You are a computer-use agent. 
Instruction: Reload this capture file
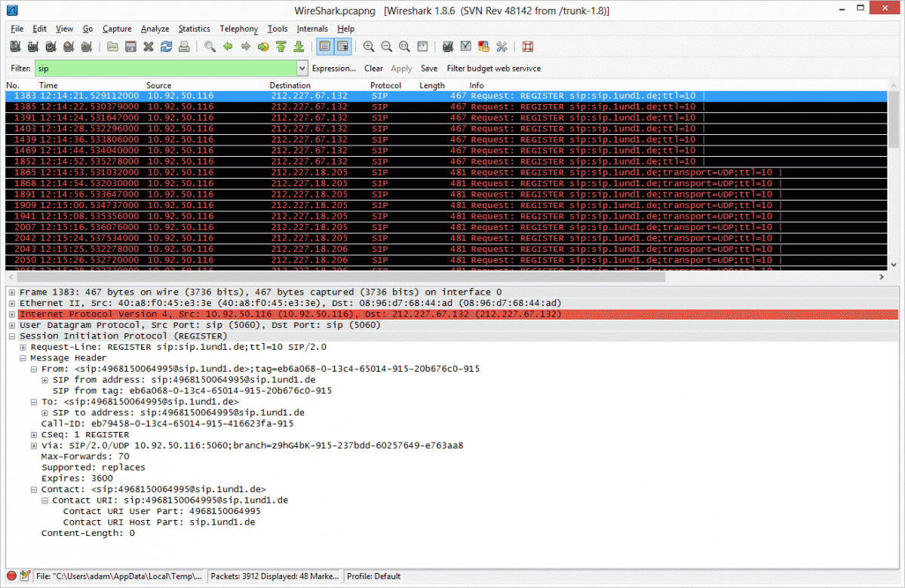[x=167, y=47]
